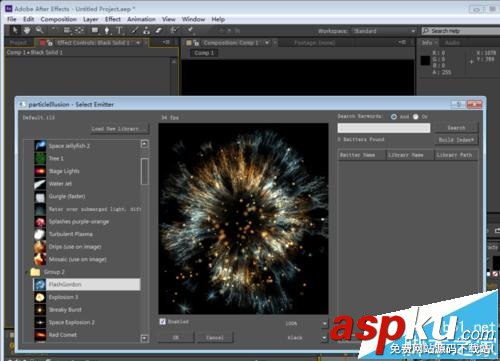Choose the Drips (use on image) emitter
The height and width of the screenshot is (361, 500).
87,247
